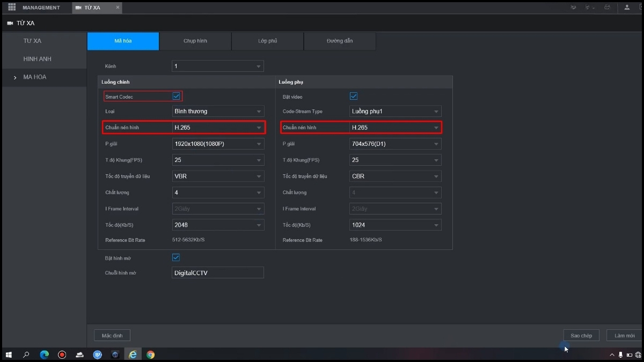Toggle the Smart Codec checkbox
Screen dimensions: 644x362
tap(176, 97)
